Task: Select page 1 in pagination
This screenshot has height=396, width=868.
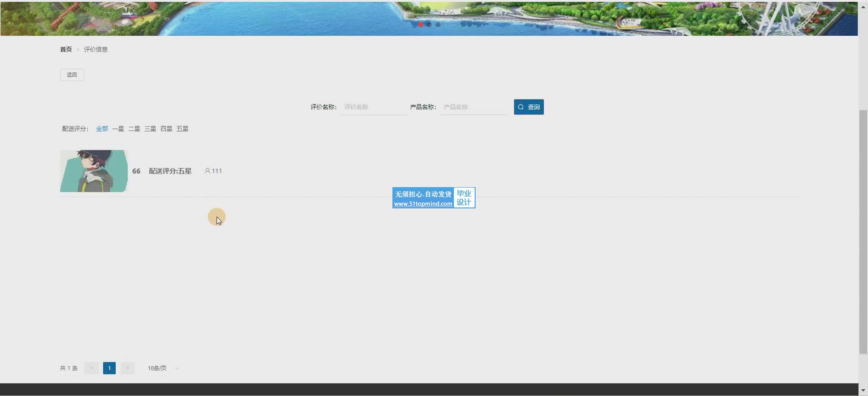Action: (109, 368)
